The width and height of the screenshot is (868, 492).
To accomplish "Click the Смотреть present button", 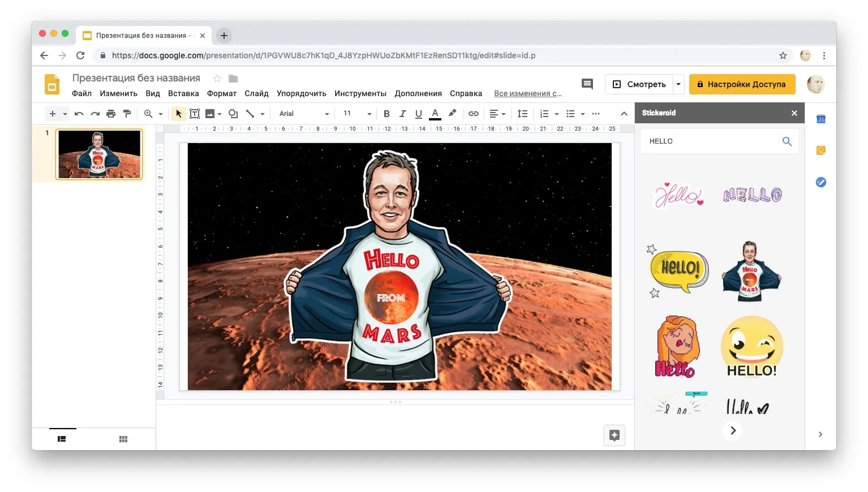I will click(x=639, y=84).
